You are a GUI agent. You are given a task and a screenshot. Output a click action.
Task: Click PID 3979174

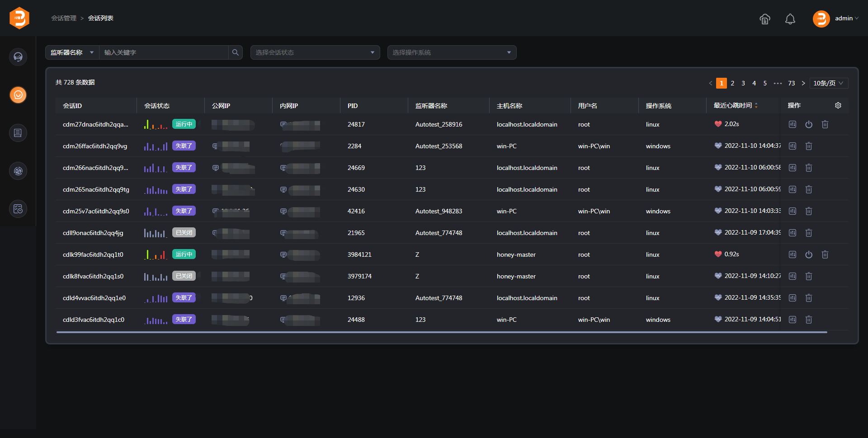(x=359, y=276)
